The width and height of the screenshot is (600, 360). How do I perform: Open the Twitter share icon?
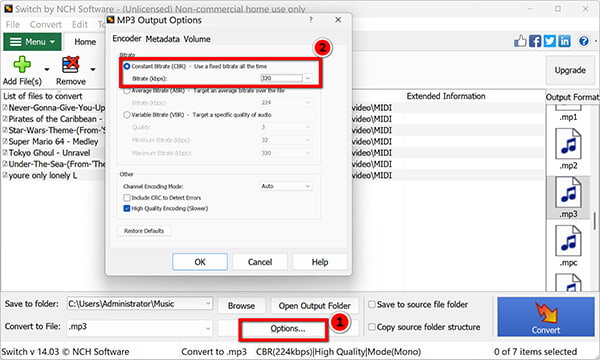click(549, 41)
